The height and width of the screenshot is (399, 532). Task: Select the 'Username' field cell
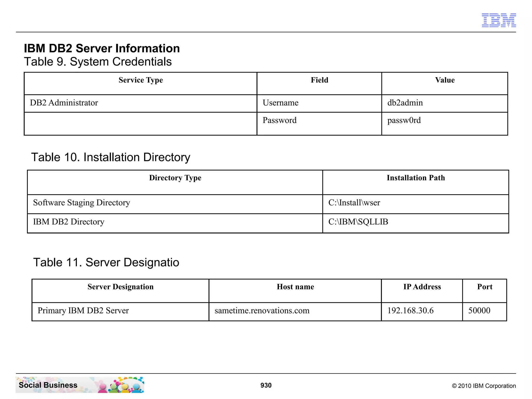(319, 103)
